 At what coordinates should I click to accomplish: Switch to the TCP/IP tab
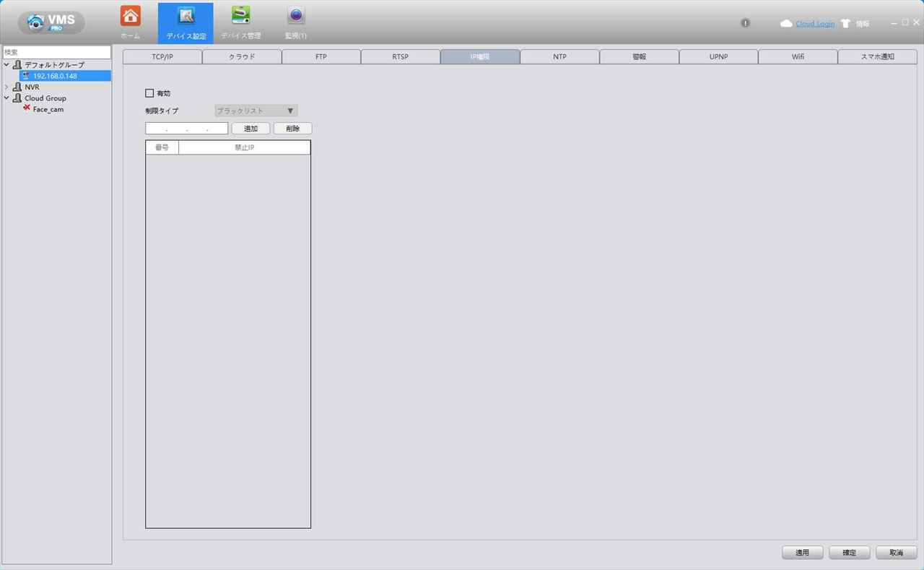[162, 56]
